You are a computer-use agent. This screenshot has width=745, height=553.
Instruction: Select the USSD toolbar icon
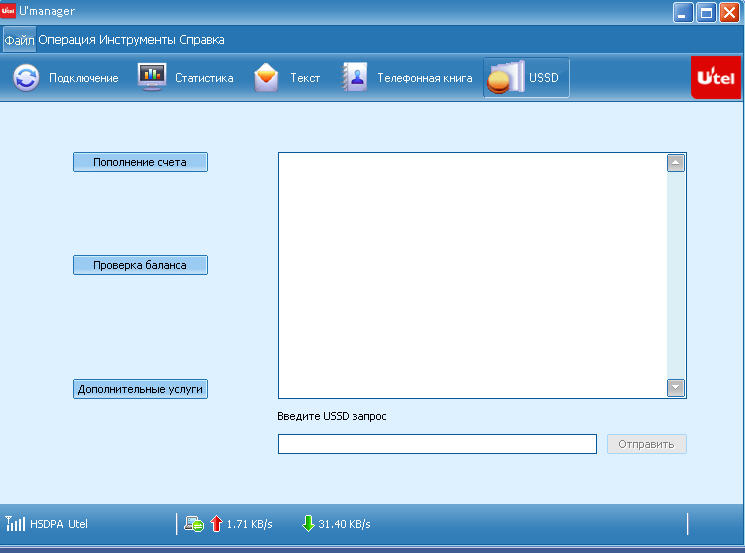(506, 77)
